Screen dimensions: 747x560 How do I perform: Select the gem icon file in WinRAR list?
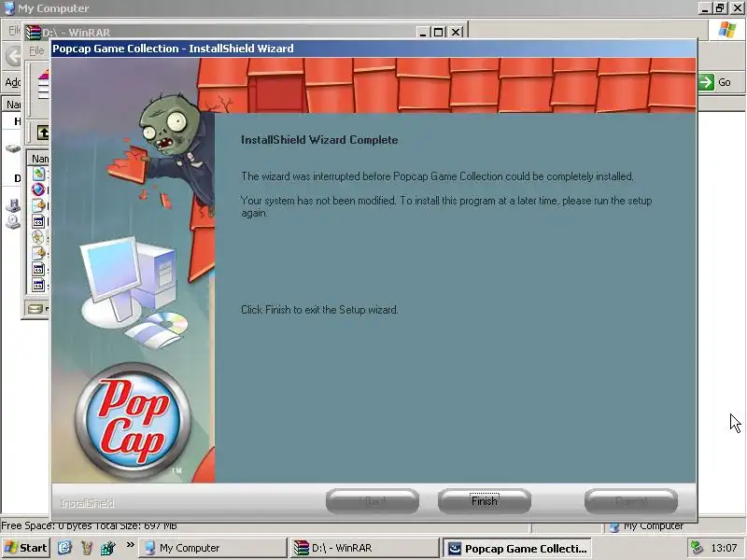(38, 189)
